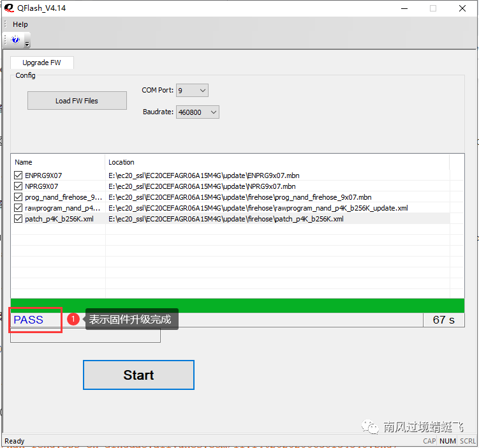Disable the rawprogram_nand_p4... checkbox
Viewport: 479px width, 448px height.
pyautogui.click(x=18, y=208)
